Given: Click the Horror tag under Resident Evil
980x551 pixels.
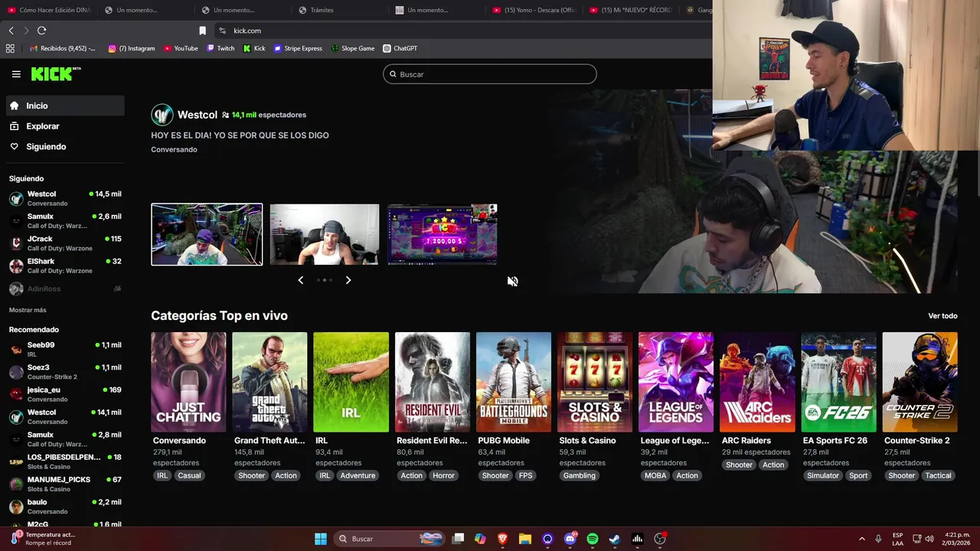Looking at the screenshot, I should (443, 475).
